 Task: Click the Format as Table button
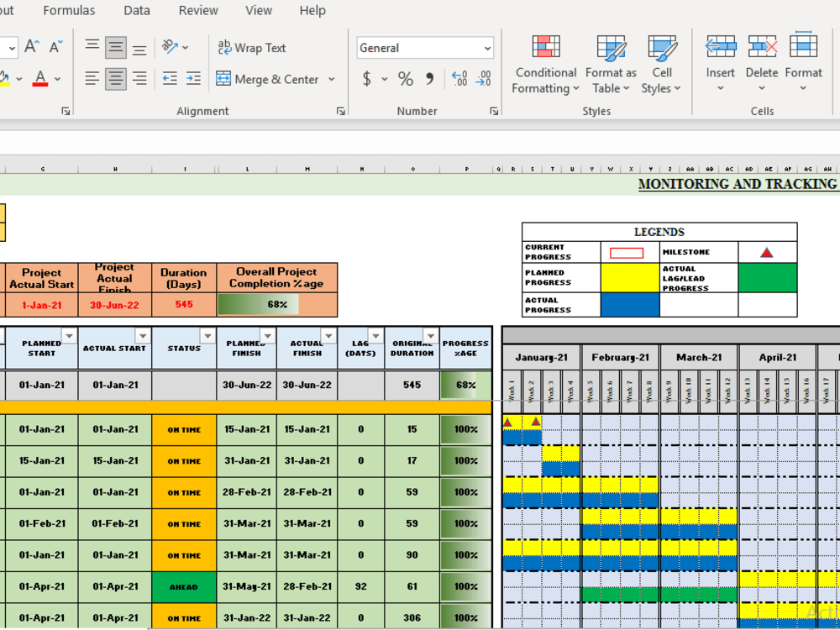pyautogui.click(x=611, y=64)
